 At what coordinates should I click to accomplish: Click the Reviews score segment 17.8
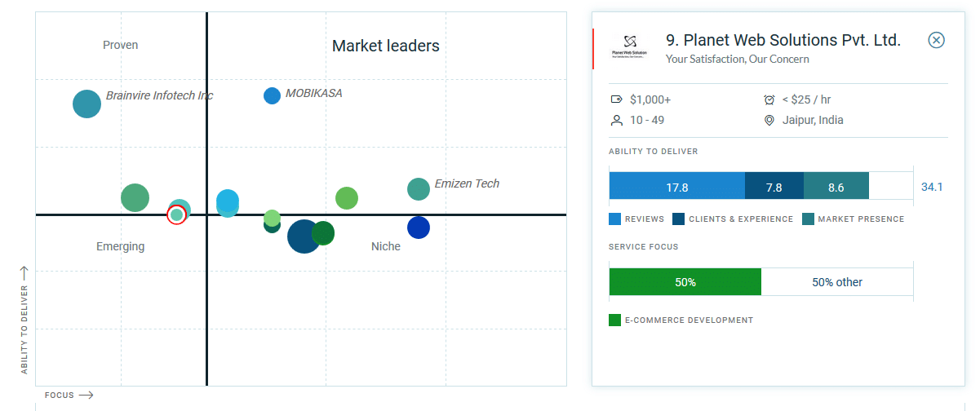677,186
